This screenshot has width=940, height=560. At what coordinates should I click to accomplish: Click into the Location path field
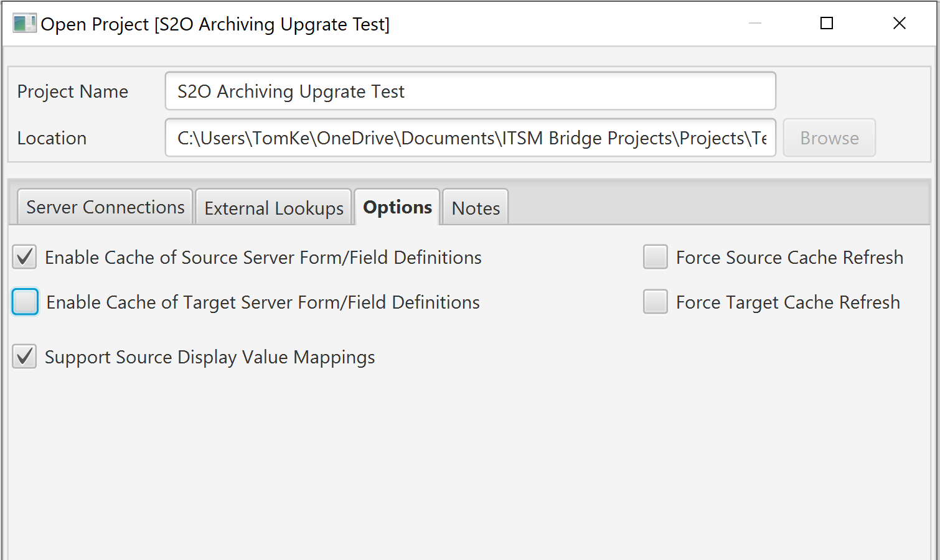(x=471, y=138)
